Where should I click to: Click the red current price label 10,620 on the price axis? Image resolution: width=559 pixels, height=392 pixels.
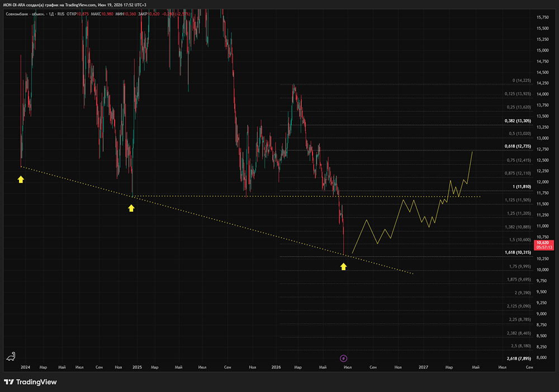coord(543,243)
